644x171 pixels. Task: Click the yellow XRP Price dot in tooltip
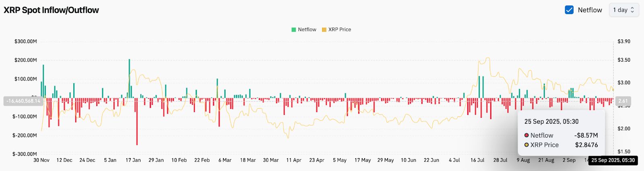tap(526, 145)
